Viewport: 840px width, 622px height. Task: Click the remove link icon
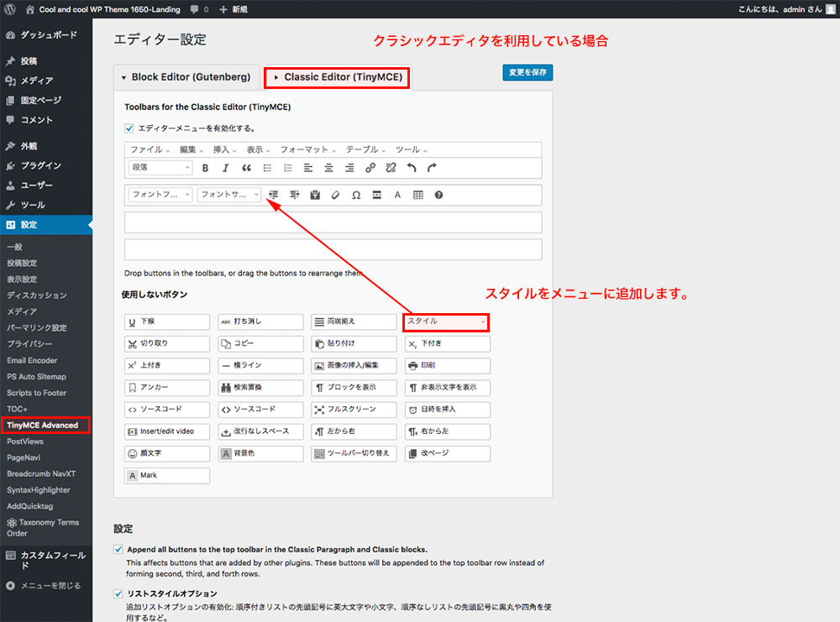pos(391,168)
